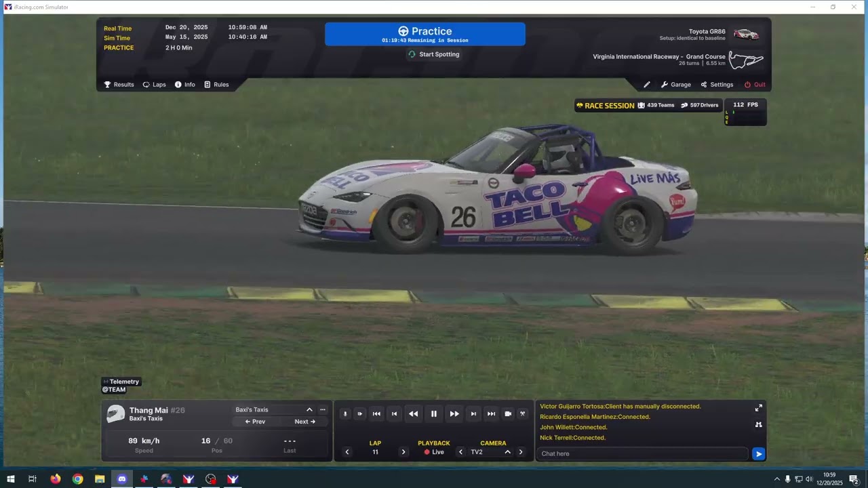The width and height of the screenshot is (868, 488).
Task: Click the VIR track map outline
Action: click(x=746, y=60)
